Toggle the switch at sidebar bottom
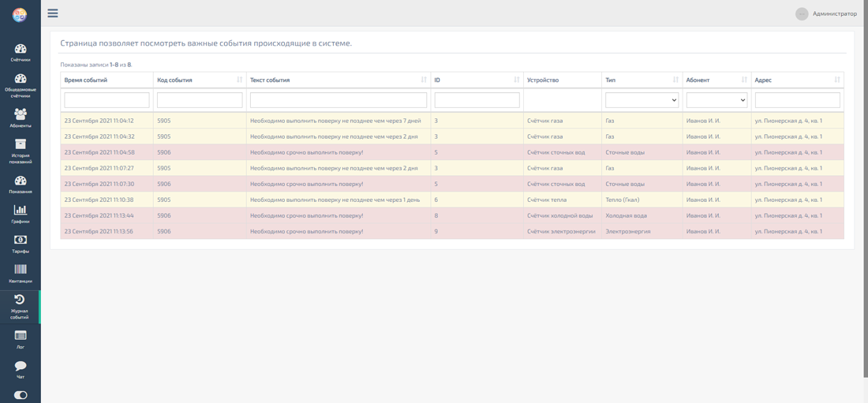This screenshot has width=868, height=403. pyautogui.click(x=21, y=395)
